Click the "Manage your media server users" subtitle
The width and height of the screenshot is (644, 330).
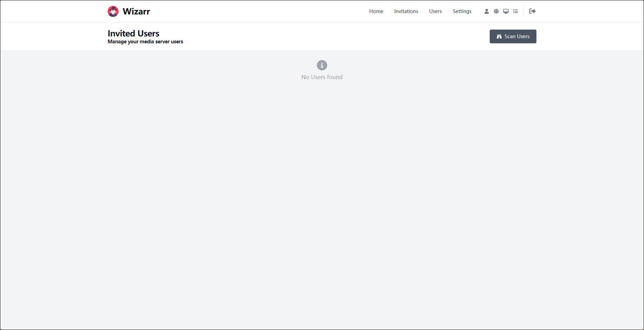click(x=145, y=42)
